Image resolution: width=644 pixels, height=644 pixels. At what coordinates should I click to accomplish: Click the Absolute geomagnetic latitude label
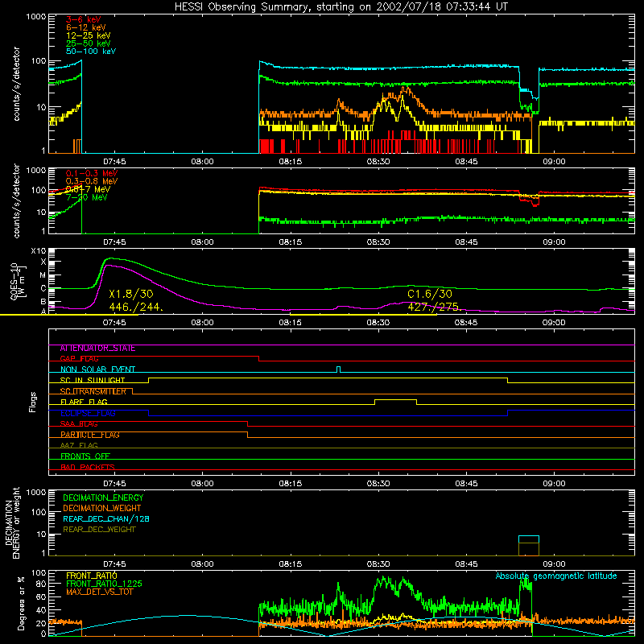point(556,576)
